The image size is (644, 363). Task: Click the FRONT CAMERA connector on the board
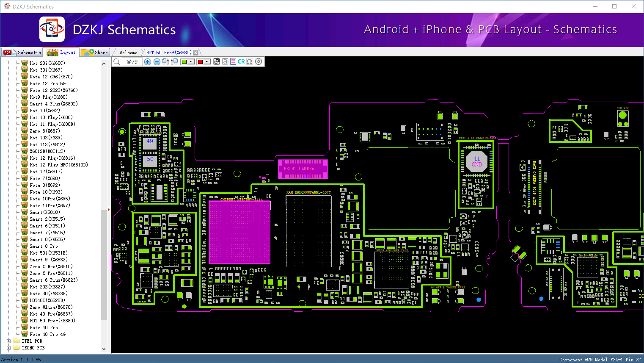point(303,169)
